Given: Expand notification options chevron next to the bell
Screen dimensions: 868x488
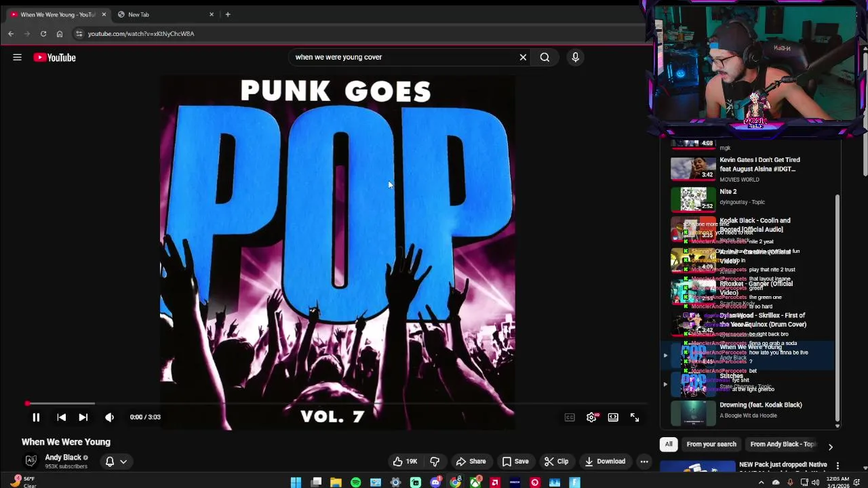Looking at the screenshot, I should 123,462.
